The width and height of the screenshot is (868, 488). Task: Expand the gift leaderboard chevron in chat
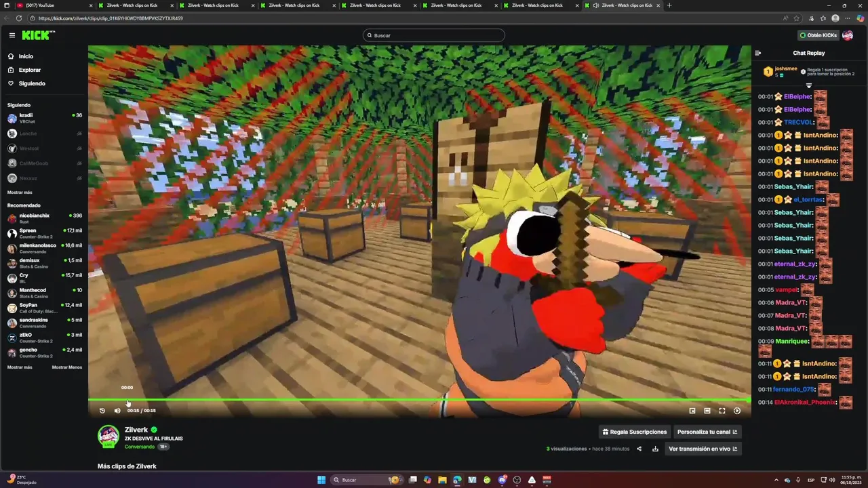[x=809, y=85]
